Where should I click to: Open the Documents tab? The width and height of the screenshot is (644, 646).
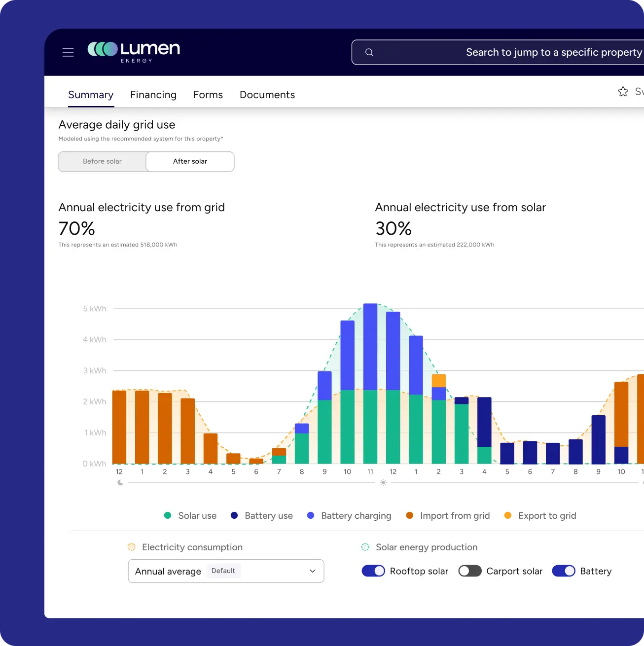(267, 95)
